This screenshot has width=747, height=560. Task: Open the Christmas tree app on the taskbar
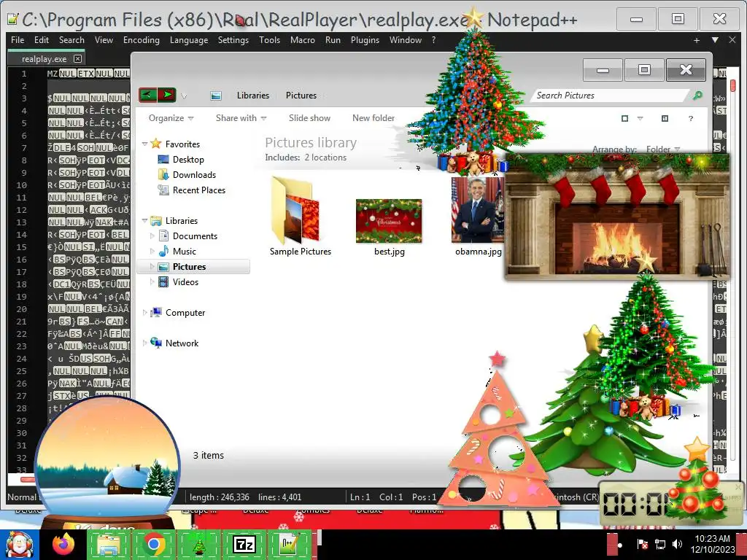[198, 544]
